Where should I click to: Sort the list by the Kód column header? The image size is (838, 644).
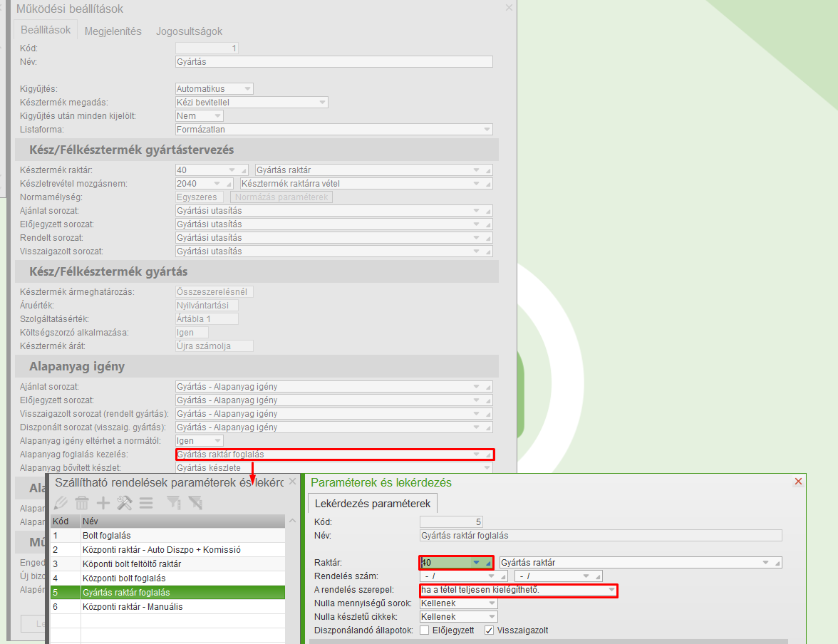(66, 521)
